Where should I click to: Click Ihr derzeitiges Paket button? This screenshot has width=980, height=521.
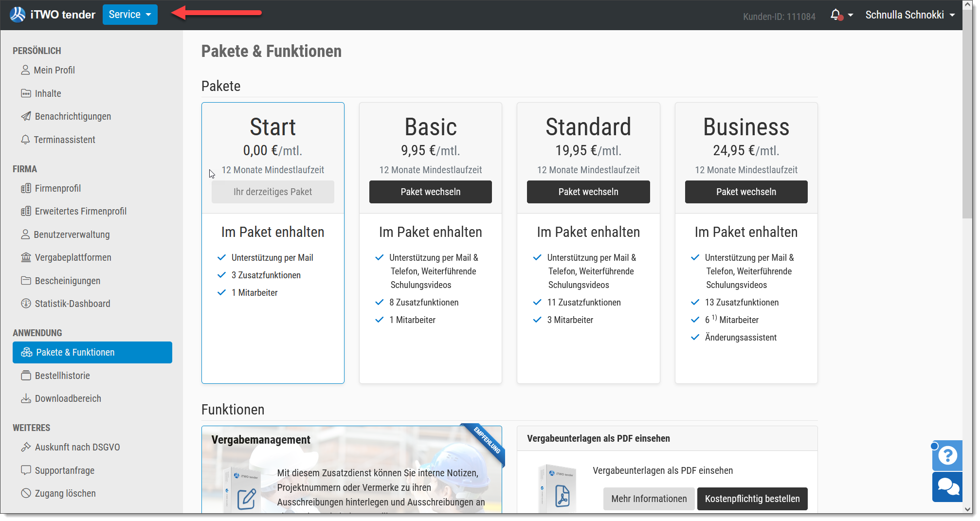[272, 192]
